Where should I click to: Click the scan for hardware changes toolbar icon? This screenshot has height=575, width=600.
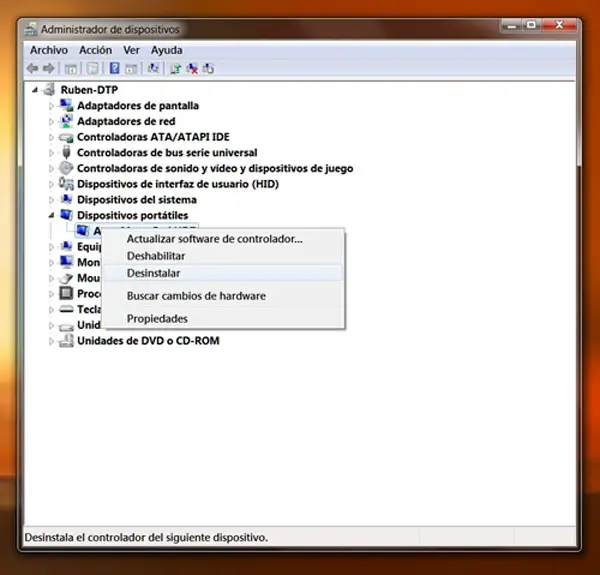click(153, 68)
